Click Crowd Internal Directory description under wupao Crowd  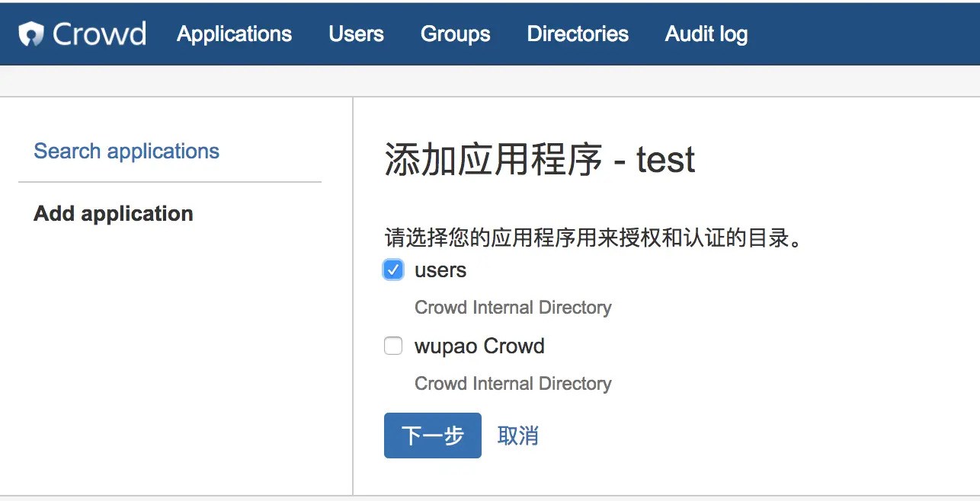(x=513, y=383)
